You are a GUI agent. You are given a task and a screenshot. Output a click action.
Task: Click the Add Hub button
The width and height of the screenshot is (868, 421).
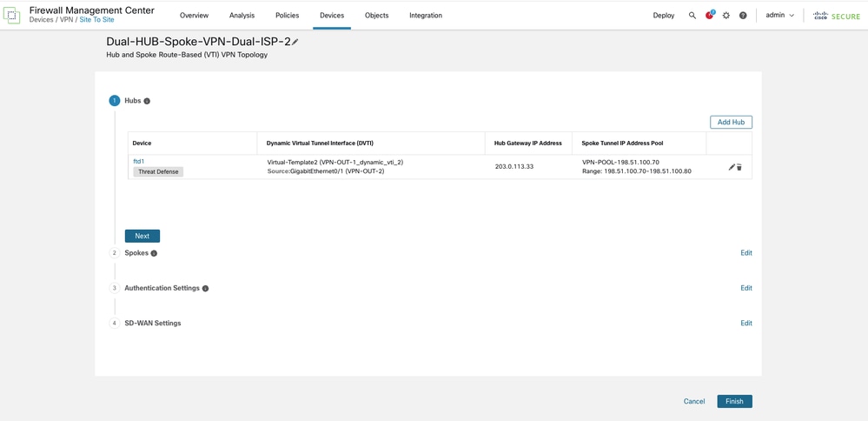coord(732,122)
